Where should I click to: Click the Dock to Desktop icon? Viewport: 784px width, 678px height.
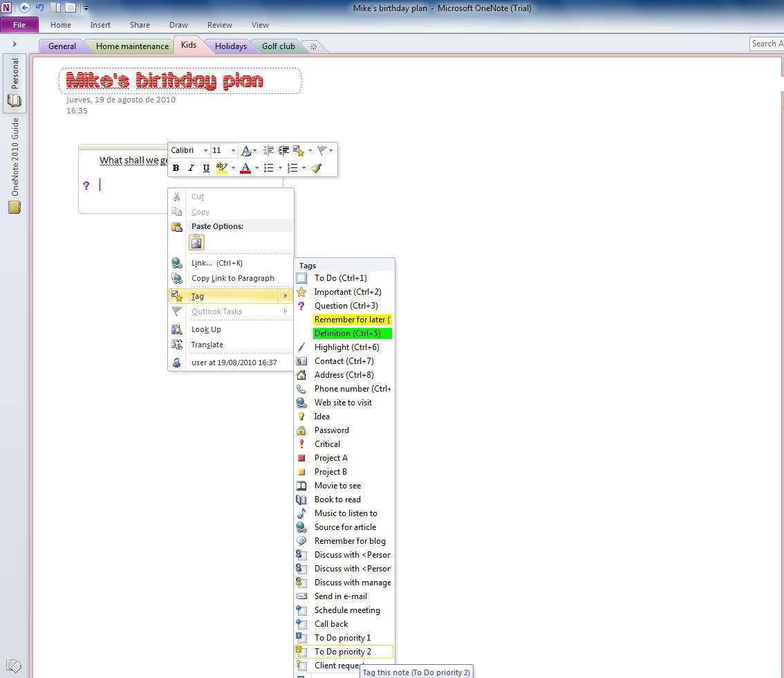point(55,8)
